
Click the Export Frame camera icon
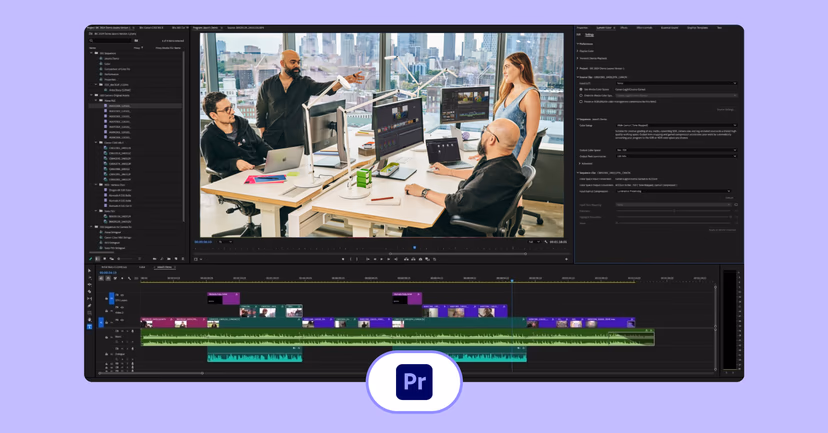tap(420, 259)
